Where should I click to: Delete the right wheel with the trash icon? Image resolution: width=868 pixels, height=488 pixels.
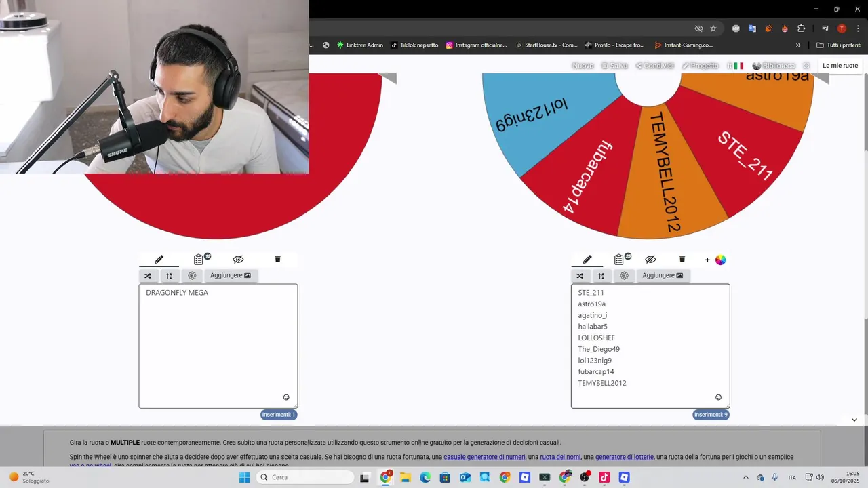[682, 259]
